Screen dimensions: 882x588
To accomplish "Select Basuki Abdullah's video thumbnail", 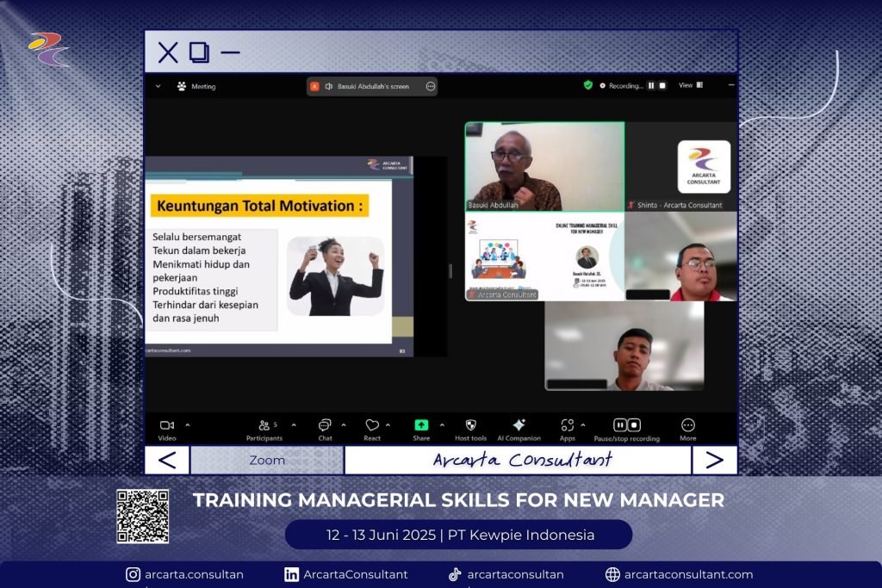I will (x=544, y=165).
